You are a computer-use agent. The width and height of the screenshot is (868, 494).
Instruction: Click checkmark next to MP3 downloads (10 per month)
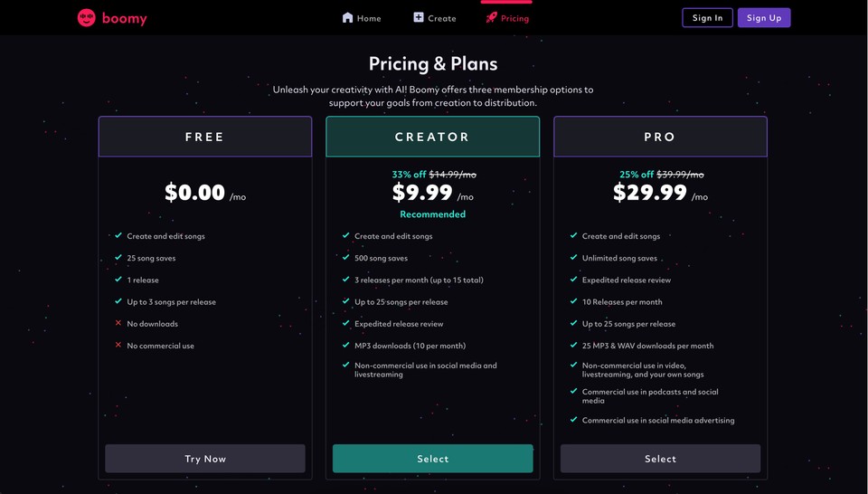(346, 345)
